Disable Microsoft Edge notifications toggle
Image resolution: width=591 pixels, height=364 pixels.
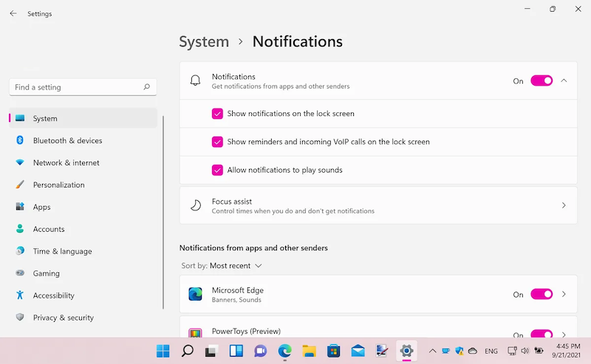[x=541, y=295]
